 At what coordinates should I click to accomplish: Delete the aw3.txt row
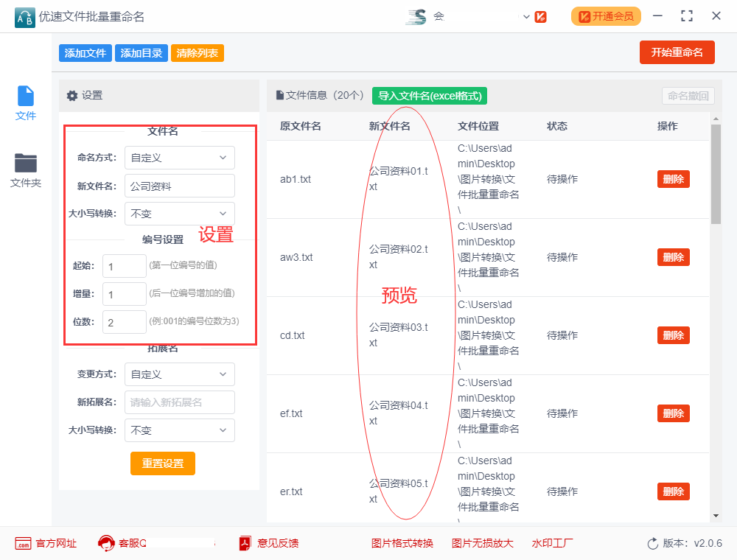[673, 257]
